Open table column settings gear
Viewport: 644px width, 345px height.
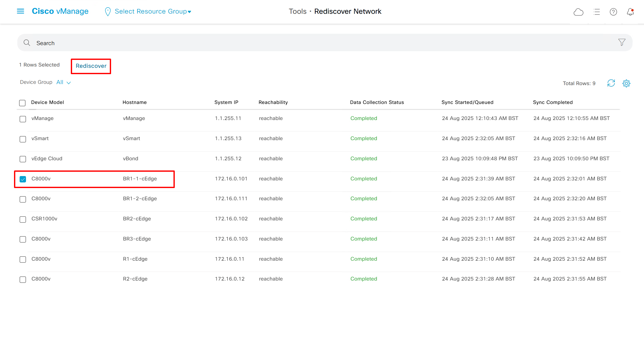pos(626,83)
